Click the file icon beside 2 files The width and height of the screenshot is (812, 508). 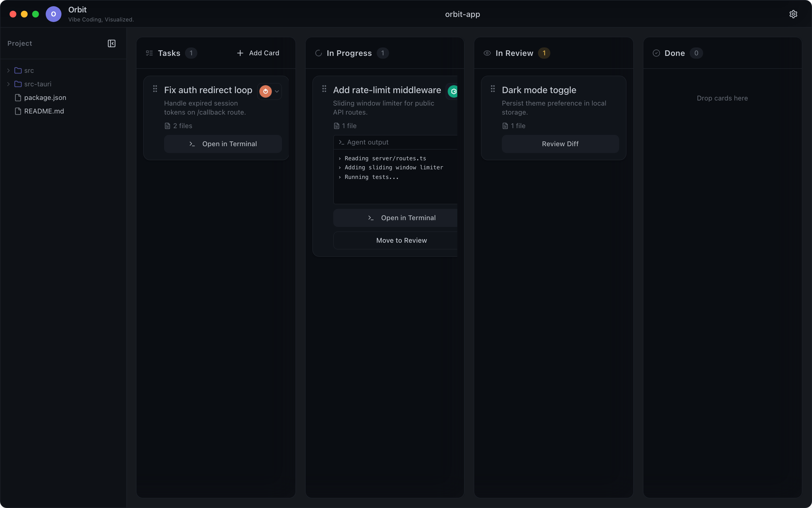(x=167, y=126)
